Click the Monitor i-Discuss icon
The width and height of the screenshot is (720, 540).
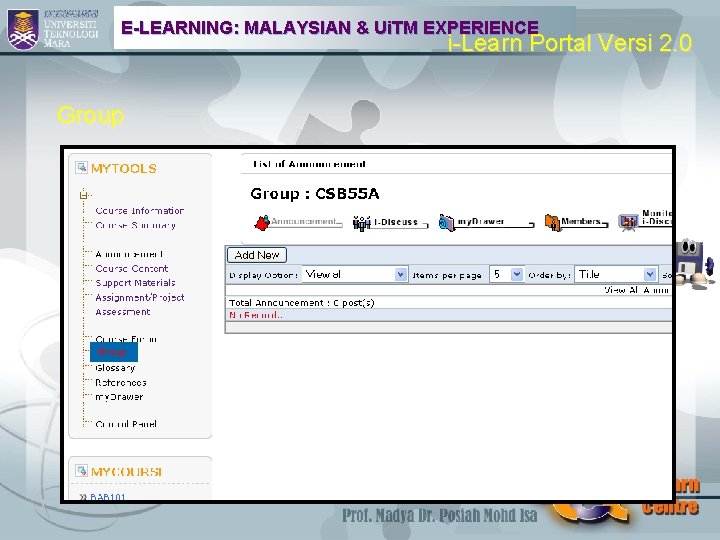point(628,223)
